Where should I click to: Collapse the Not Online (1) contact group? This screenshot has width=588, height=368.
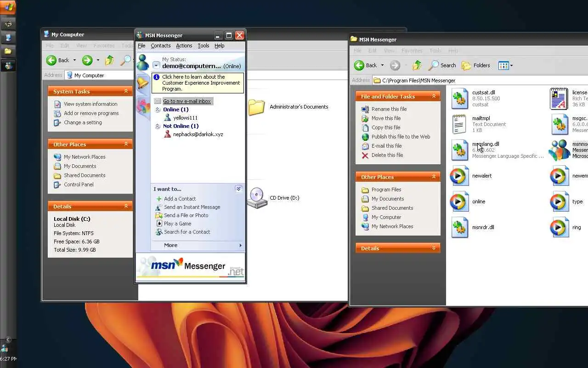[x=158, y=126]
